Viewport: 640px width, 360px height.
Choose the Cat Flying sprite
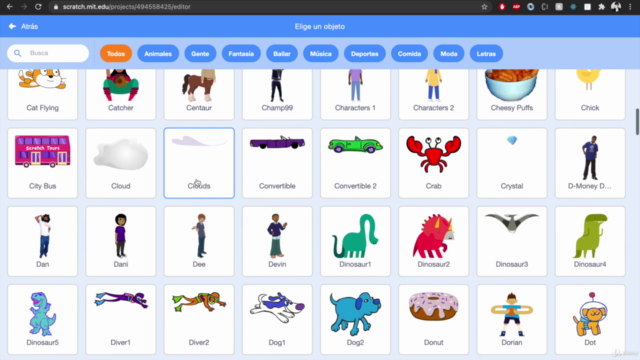click(42, 94)
